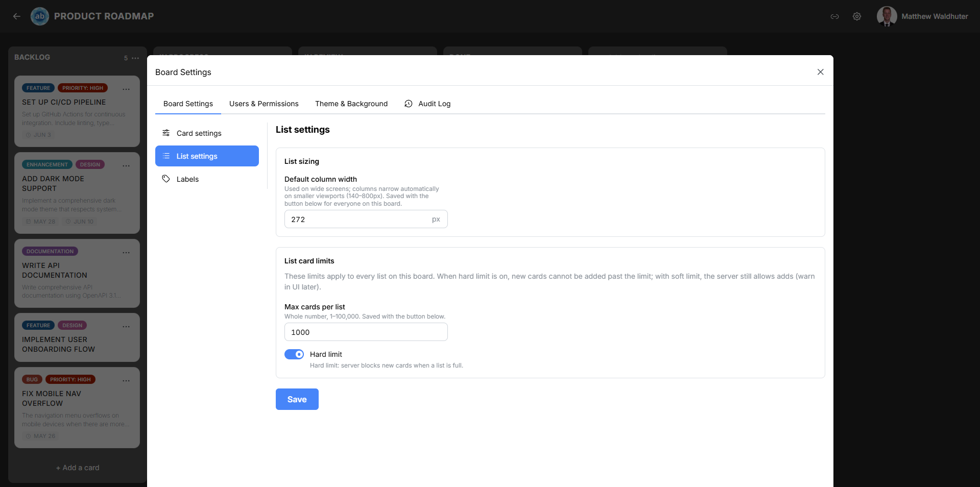980x487 pixels.
Task: Select List settings in the sidebar
Action: (x=207, y=156)
